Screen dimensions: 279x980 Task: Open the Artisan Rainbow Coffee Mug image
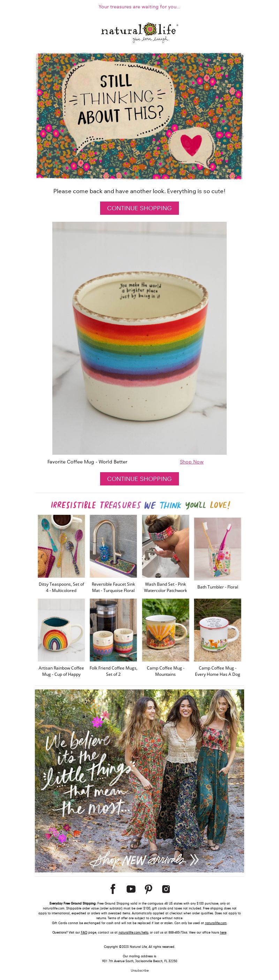tap(61, 630)
